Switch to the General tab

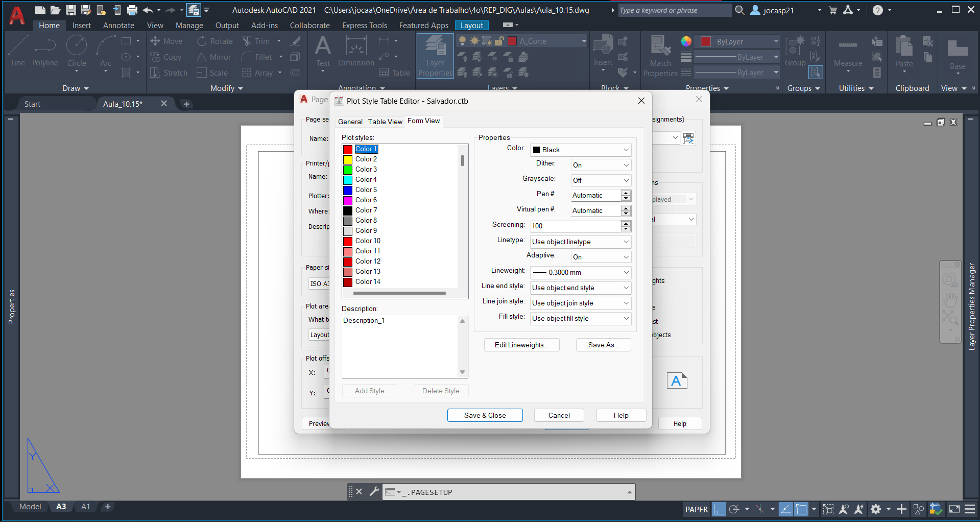350,122
